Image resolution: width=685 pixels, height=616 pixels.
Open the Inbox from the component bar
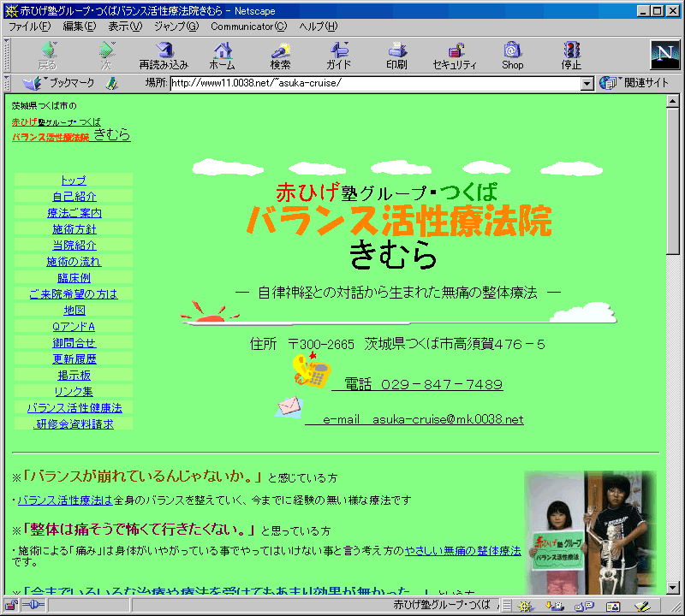pos(554,606)
